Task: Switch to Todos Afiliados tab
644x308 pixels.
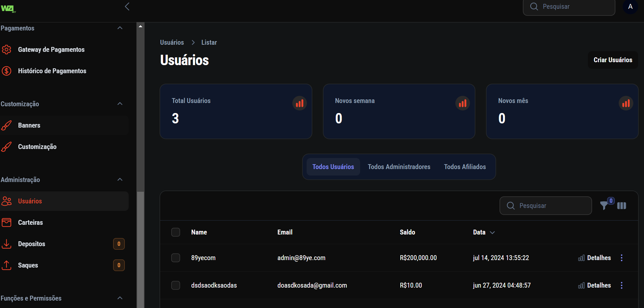Action: coord(465,167)
